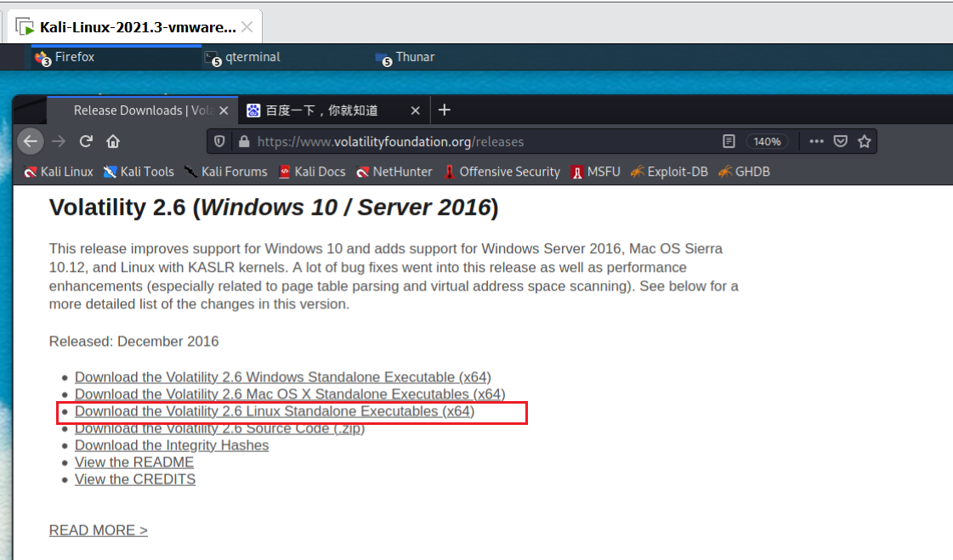Select the Kali-Linux-2021.3-vmware VM tab

(x=134, y=26)
